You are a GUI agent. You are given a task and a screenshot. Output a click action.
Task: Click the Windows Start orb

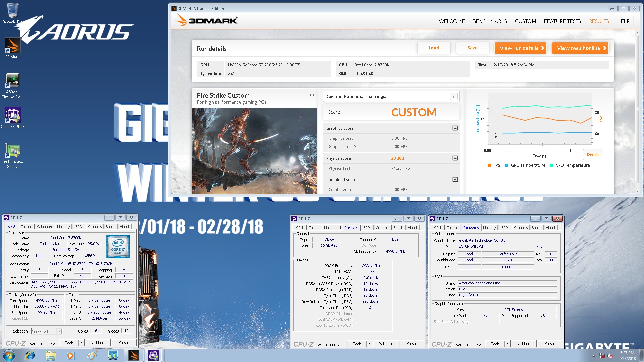pos(9,355)
